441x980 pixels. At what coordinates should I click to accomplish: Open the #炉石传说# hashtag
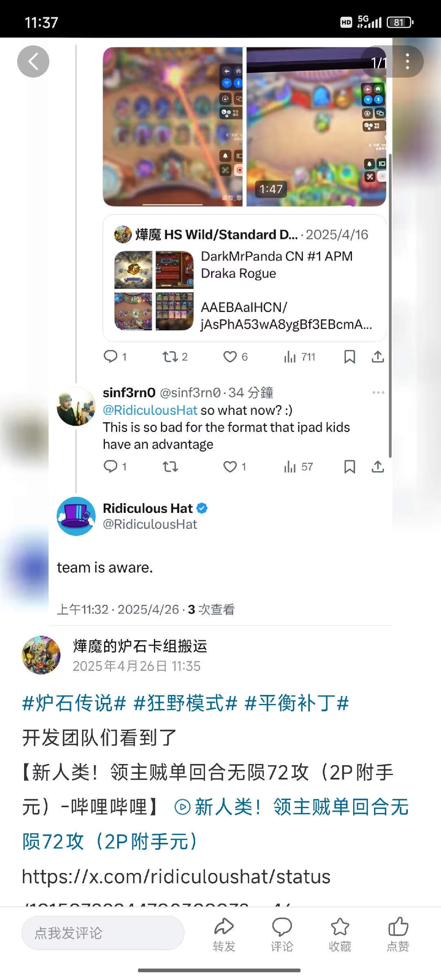click(x=74, y=703)
